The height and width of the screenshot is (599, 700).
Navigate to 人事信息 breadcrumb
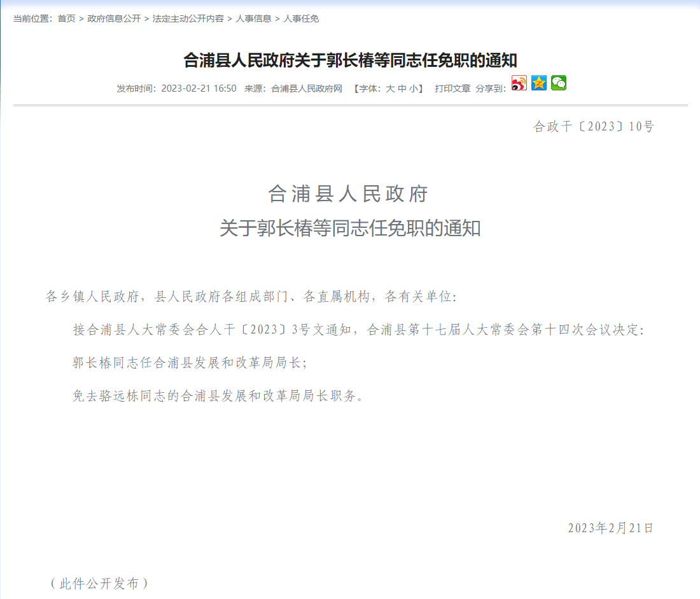point(253,19)
